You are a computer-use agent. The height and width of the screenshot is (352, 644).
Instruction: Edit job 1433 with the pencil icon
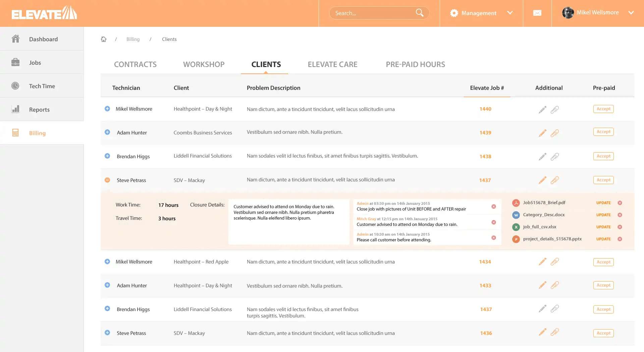click(x=542, y=285)
